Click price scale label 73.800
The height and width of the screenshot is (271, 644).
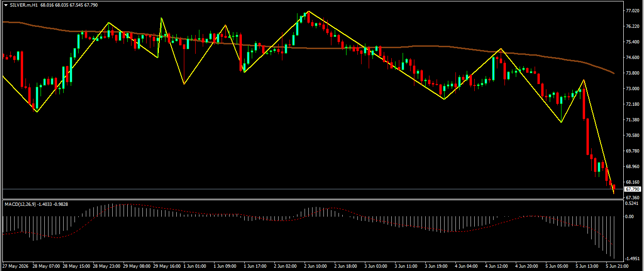(632, 73)
